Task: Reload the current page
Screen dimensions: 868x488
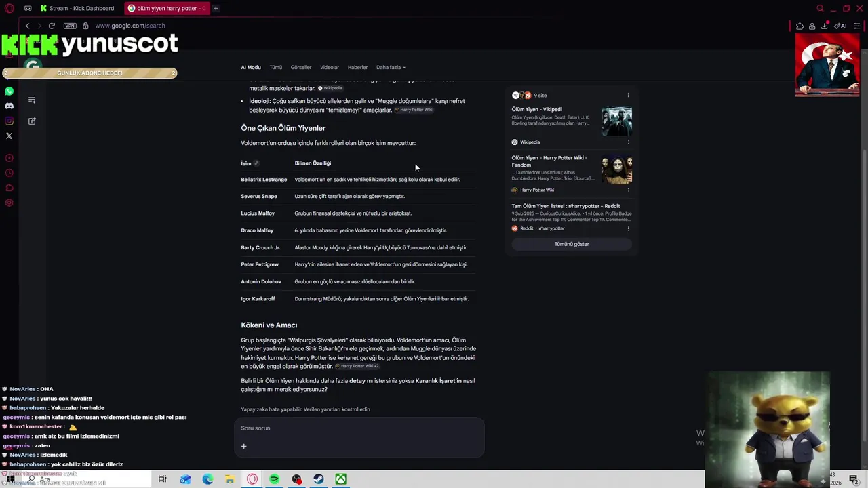Action: (x=52, y=26)
